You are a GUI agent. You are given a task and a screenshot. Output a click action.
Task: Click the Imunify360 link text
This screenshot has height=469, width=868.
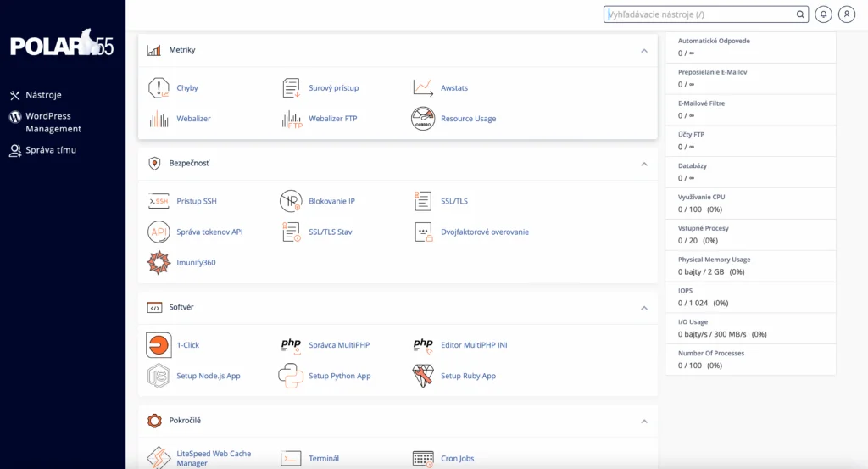(196, 262)
